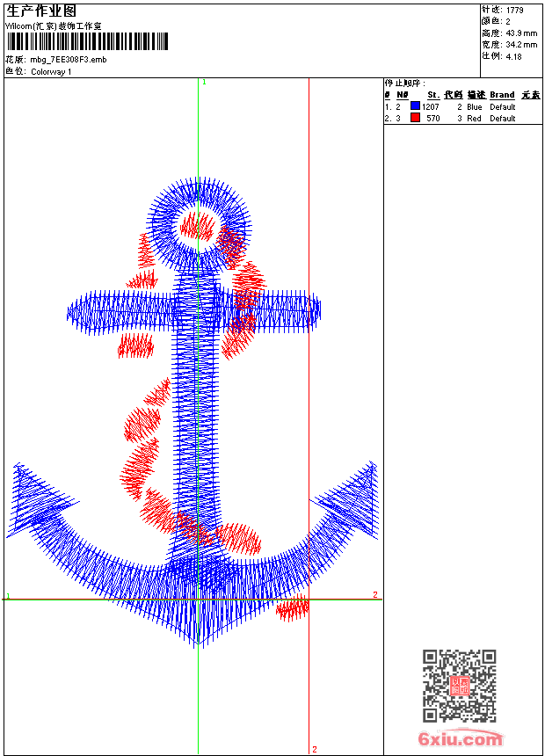The image size is (545, 756).
Task: Click the St. column header
Action: pos(433,95)
